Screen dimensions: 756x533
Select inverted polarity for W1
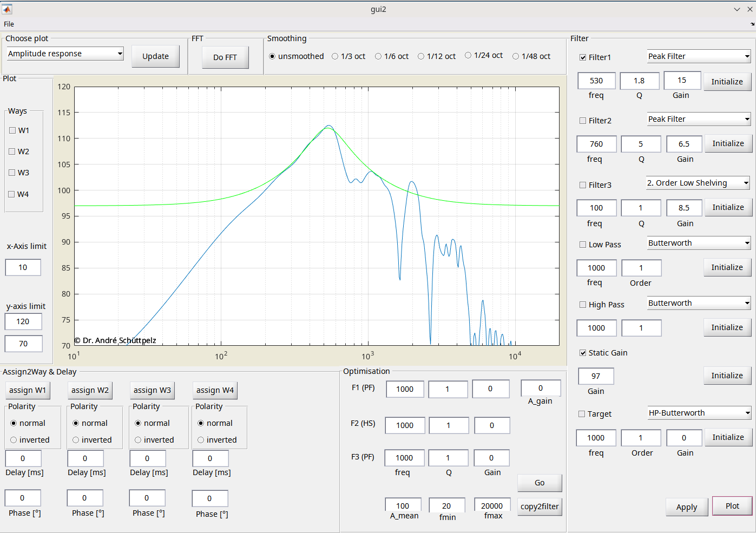(x=30, y=440)
